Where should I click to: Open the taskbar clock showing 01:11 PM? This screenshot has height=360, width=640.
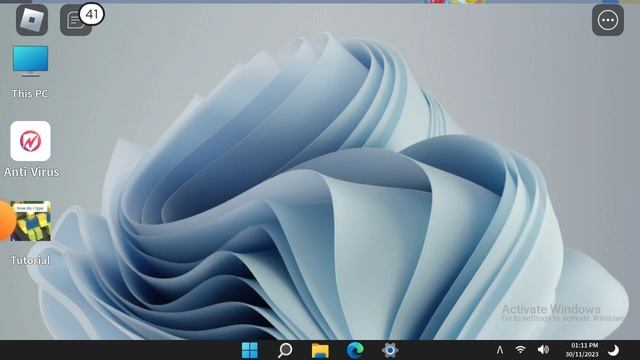[584, 345]
